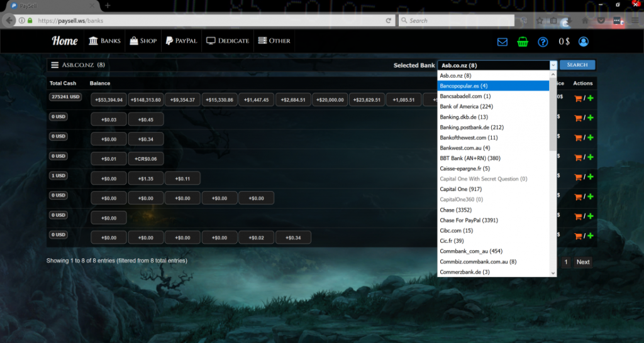This screenshot has height=343, width=644.
Task: Open the Other navigation item
Action: (x=274, y=41)
